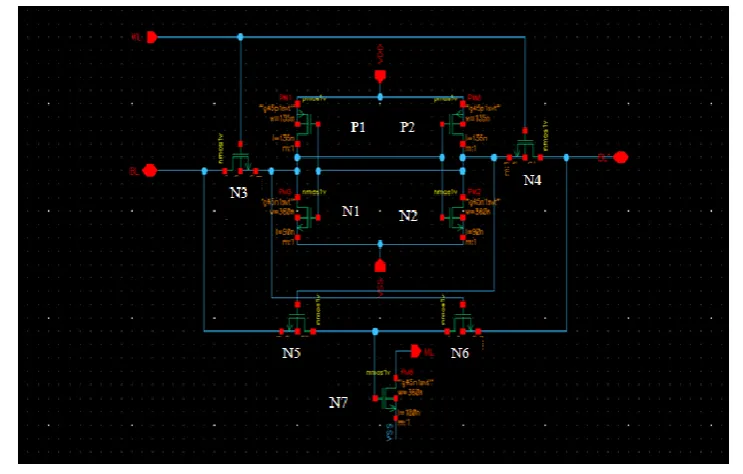
Task: Click the N7 text label
Action: (x=338, y=402)
